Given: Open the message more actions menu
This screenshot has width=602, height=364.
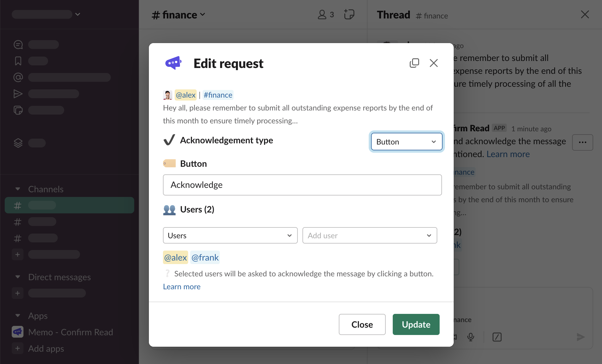Looking at the screenshot, I should pos(582,142).
